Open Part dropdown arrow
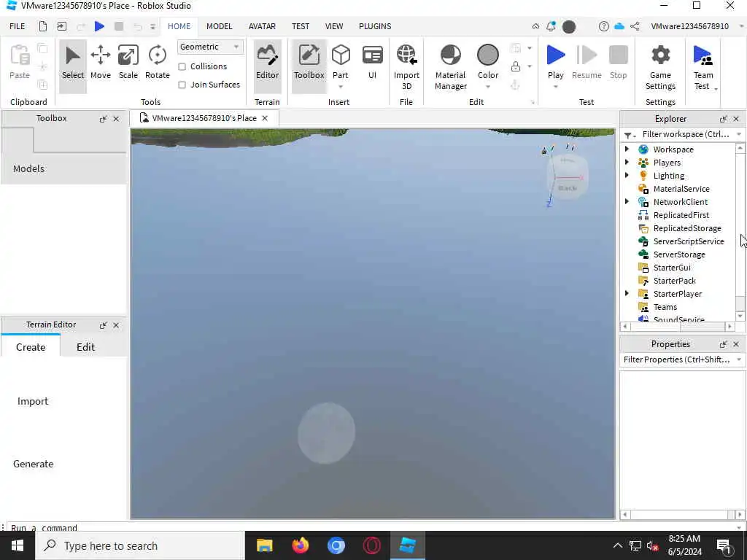Viewport: 747px width, 560px height. click(341, 87)
